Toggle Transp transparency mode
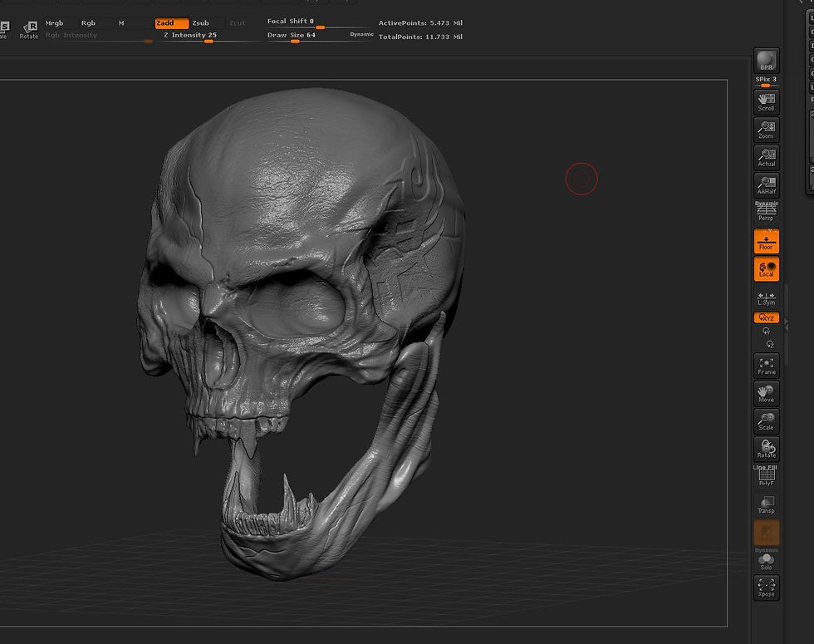The width and height of the screenshot is (814, 644). pyautogui.click(x=766, y=504)
